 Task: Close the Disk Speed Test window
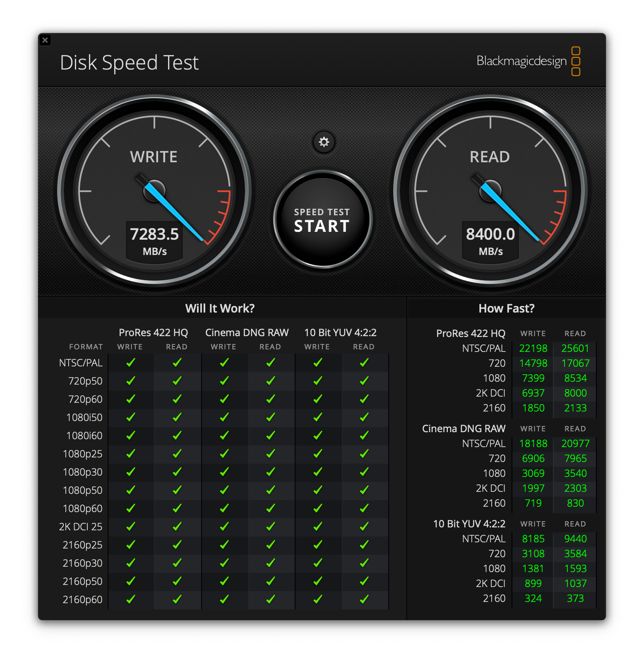[45, 40]
